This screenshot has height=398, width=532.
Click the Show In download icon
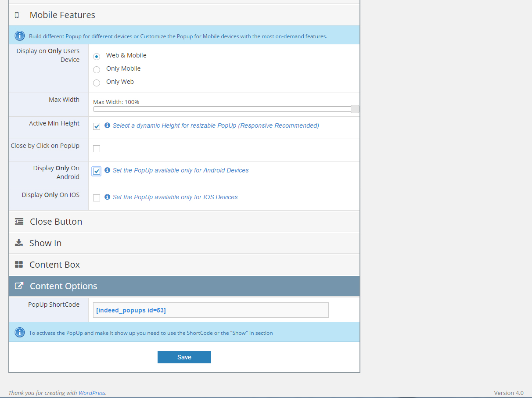(x=18, y=243)
